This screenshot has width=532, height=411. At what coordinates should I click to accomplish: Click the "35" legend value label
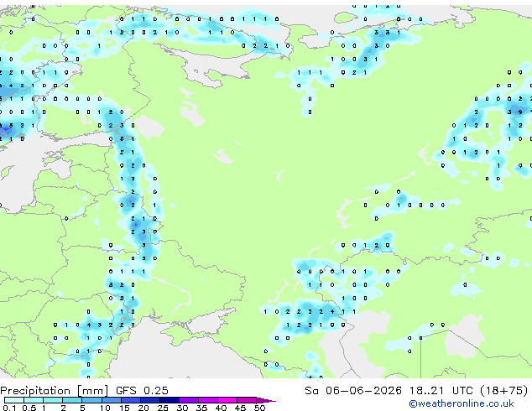201,408
